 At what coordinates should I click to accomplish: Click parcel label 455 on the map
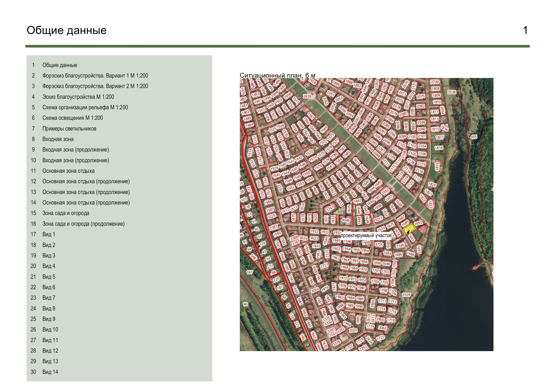(474, 137)
